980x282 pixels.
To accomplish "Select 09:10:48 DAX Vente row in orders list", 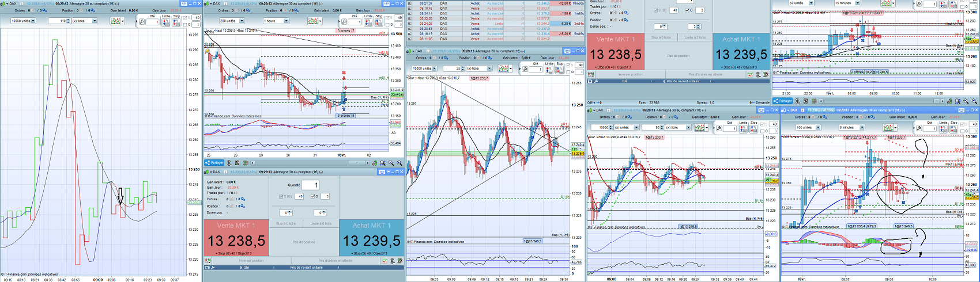I will click(496, 9).
